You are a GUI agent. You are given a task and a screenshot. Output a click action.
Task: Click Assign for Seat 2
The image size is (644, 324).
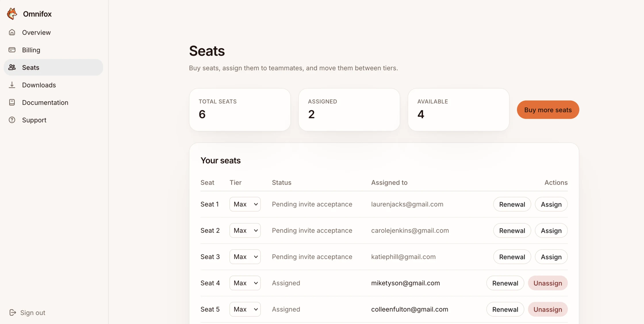point(551,230)
